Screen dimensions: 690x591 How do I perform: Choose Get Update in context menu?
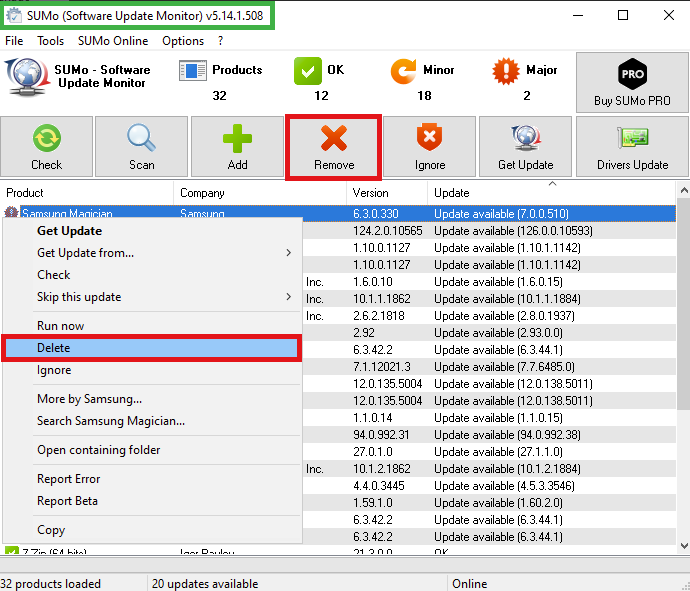151,231
